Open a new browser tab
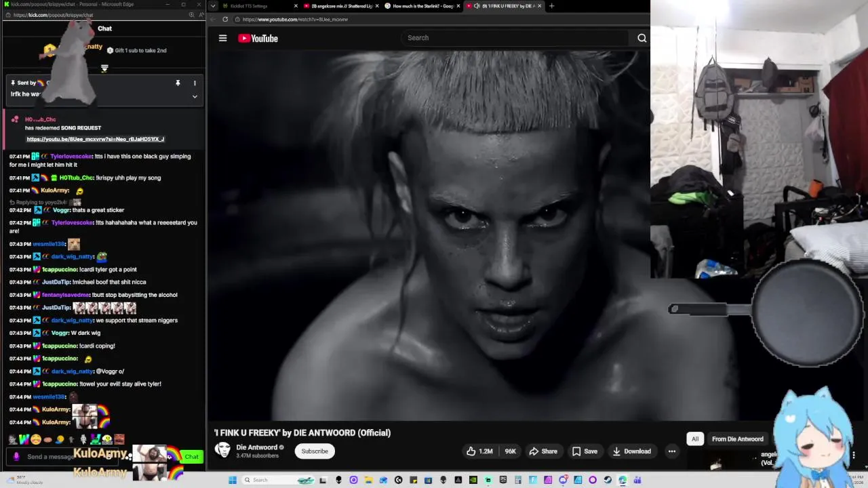The image size is (868, 488). [x=551, y=6]
